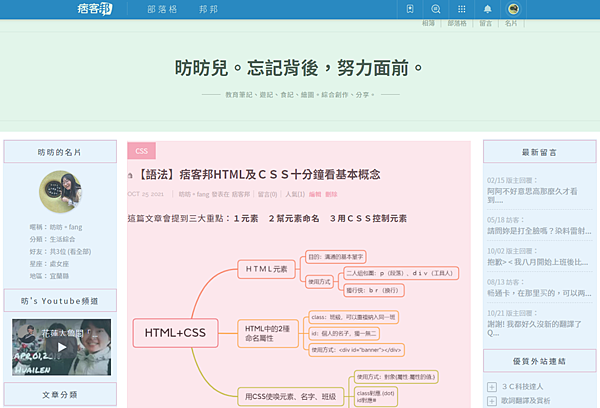This screenshot has width=600, height=408.
Task: Expand the 歌詞翻譯及賞析 link group
Action: point(492,401)
